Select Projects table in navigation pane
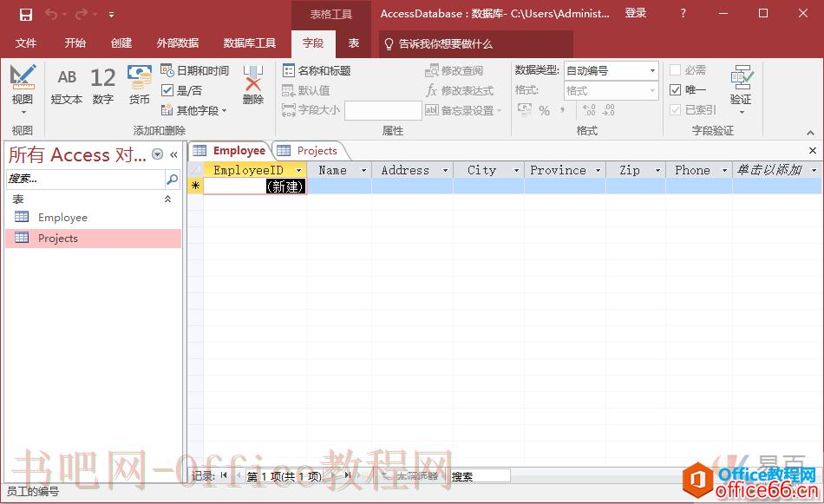Viewport: 824px width, 504px height. (94, 238)
